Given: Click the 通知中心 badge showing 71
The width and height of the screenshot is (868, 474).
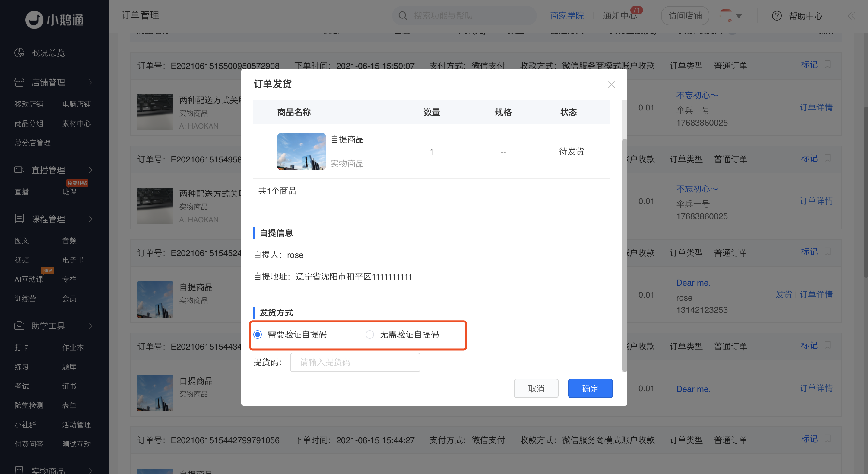Looking at the screenshot, I should click(636, 10).
